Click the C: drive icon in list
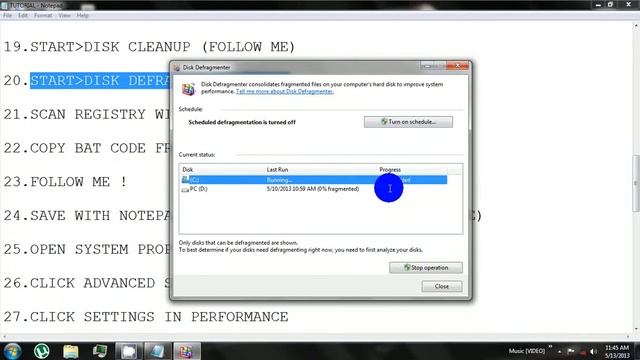 coord(185,180)
